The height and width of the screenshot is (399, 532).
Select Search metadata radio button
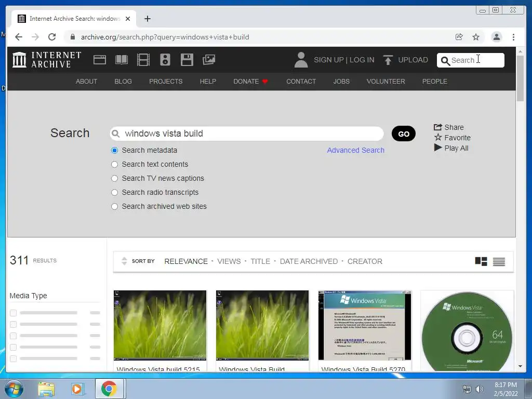coord(115,150)
